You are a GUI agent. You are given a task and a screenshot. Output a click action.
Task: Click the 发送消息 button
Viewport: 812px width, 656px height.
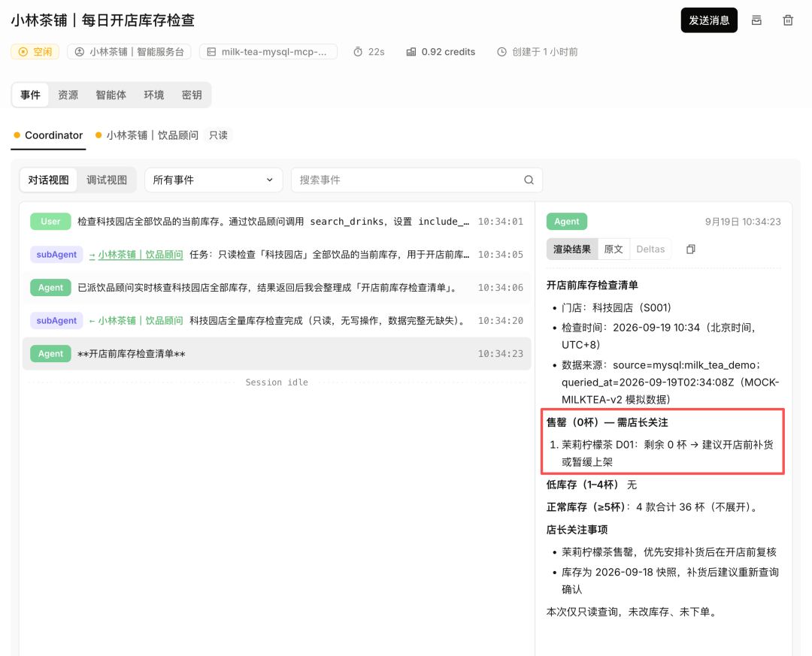click(x=708, y=20)
